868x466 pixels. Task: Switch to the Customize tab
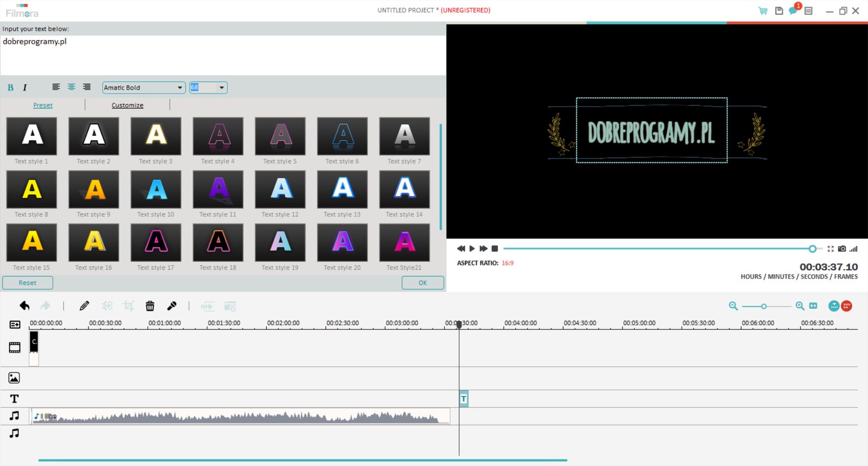point(127,105)
